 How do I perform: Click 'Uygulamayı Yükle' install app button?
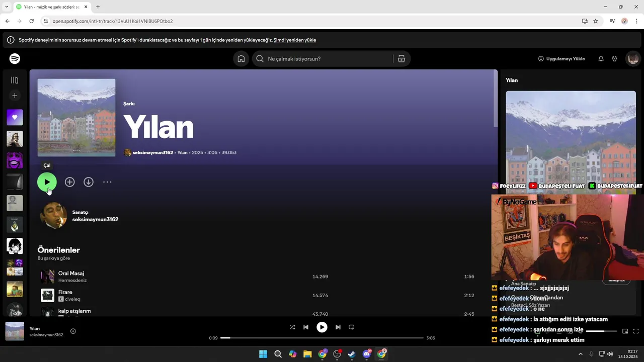click(x=561, y=59)
